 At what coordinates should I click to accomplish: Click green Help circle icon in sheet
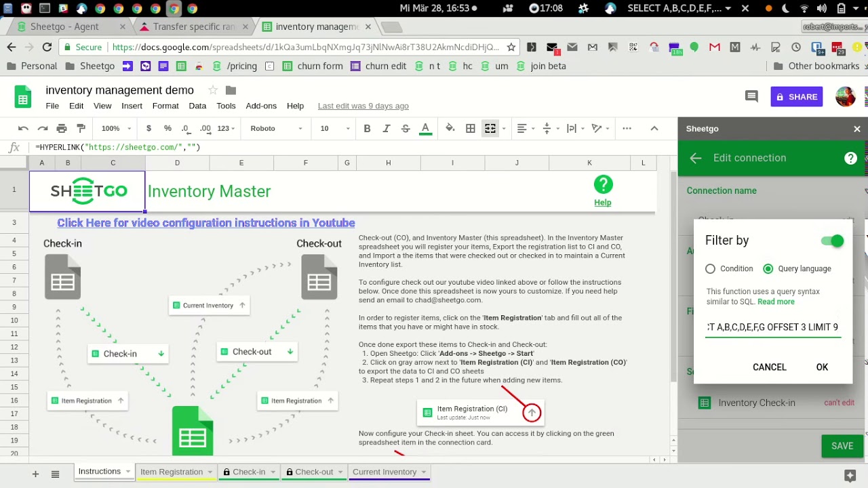point(603,184)
